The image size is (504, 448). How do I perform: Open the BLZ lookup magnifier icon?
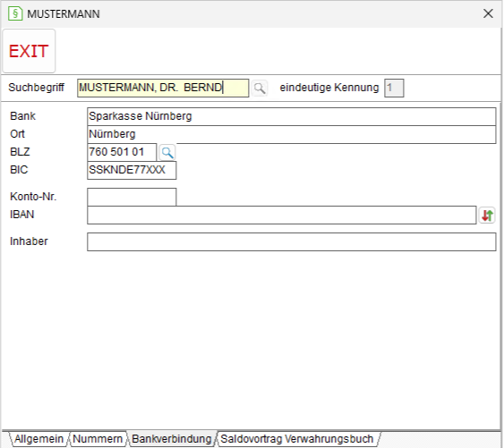click(x=167, y=152)
